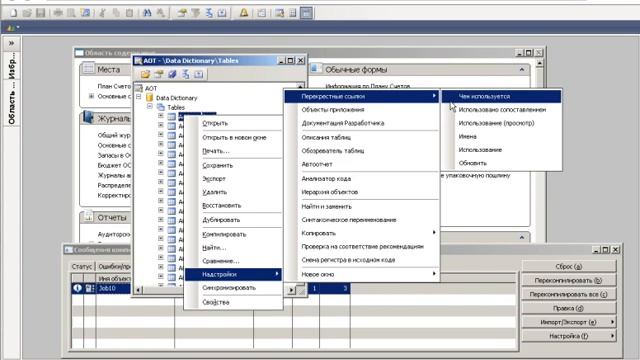Viewport: 640px width, 360px height.
Task: Click the Compile icon in AOT window toolbar
Action: [186, 74]
